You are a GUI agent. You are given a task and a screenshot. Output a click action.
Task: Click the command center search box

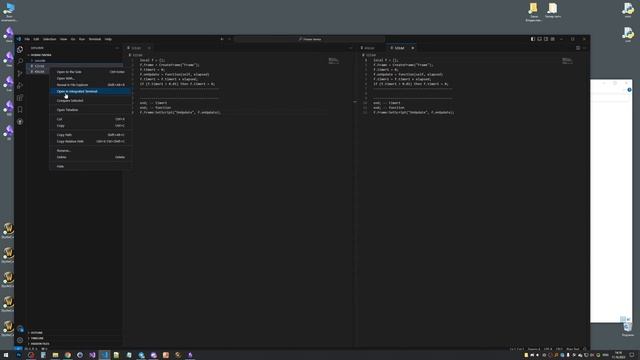click(310, 39)
